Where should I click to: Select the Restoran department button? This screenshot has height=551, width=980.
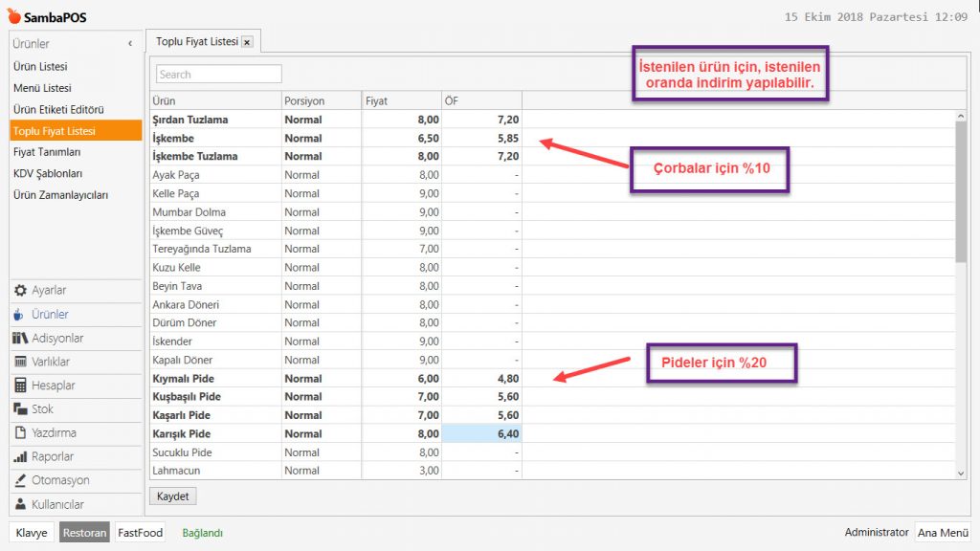pyautogui.click(x=84, y=533)
